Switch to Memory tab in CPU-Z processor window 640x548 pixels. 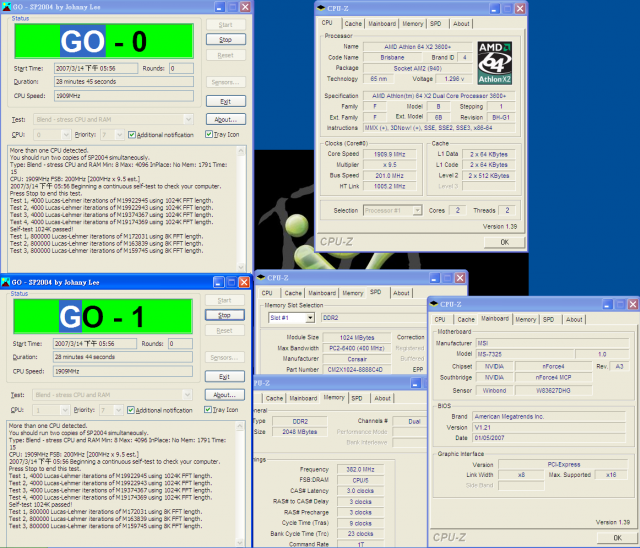point(413,24)
